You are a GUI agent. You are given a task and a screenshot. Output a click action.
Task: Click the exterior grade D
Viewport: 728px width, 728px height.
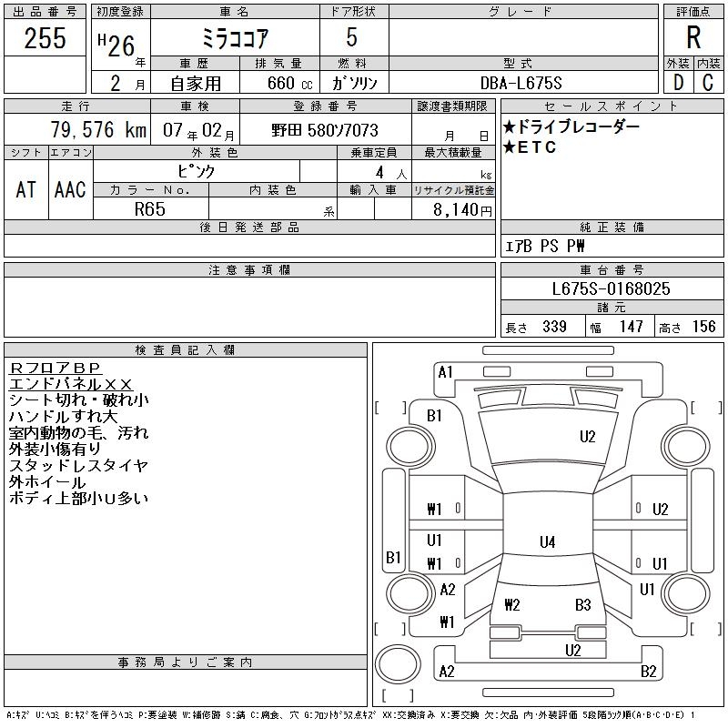(x=678, y=83)
